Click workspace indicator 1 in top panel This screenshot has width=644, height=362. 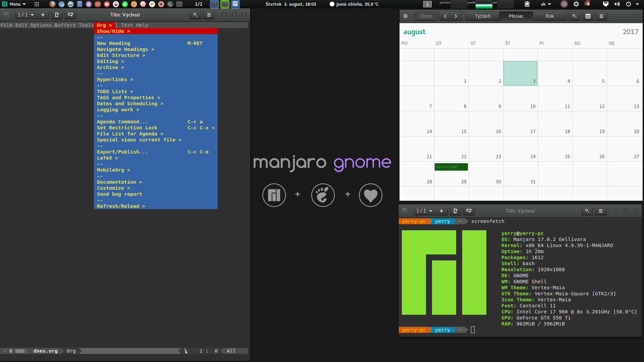427,4
